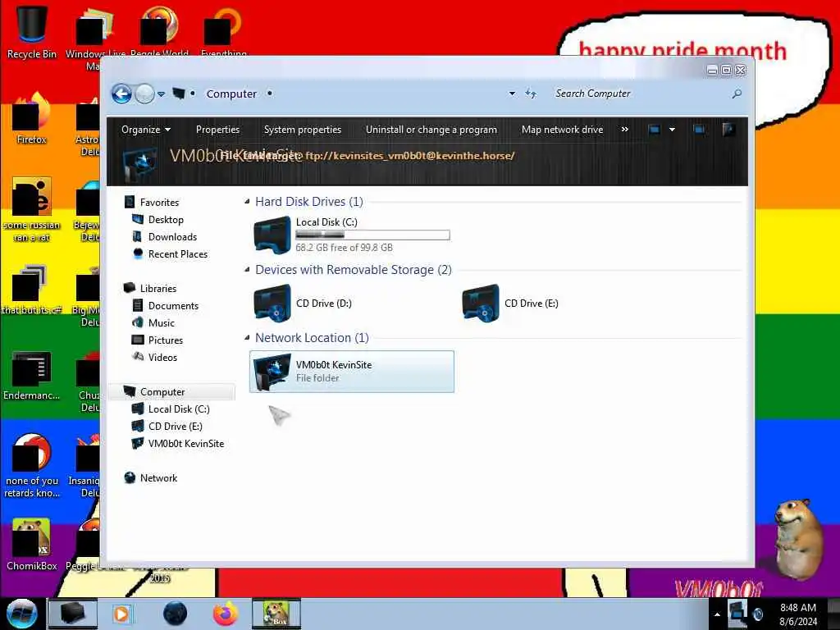The image size is (840, 630).
Task: Open the Recycle Bin on desktop
Action: pos(32,31)
